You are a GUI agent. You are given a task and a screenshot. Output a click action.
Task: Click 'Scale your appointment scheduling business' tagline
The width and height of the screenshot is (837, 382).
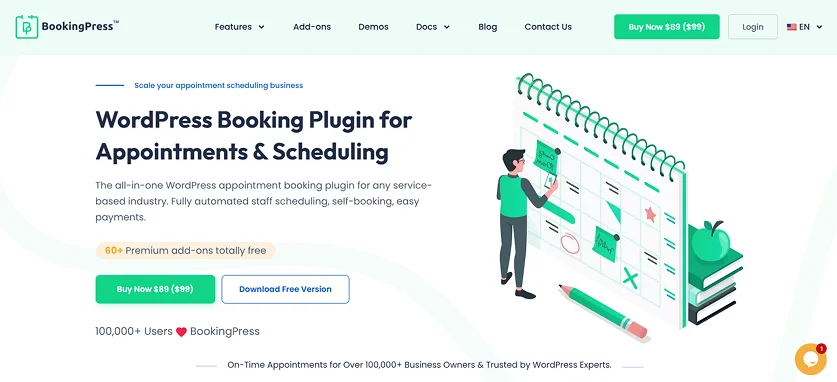click(218, 85)
